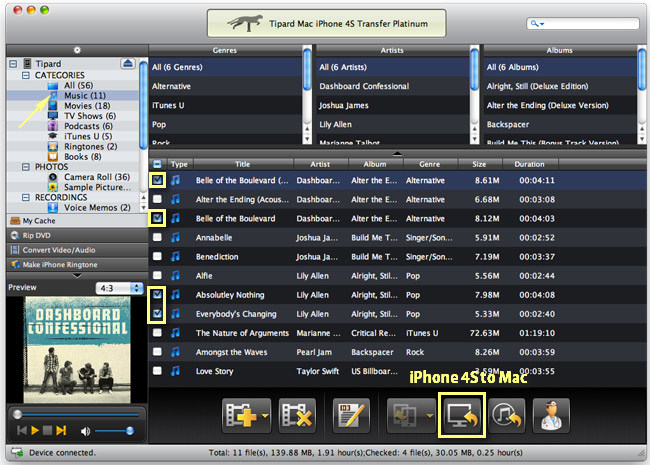Click the Voice Memos icon
Viewport: 650px width, 465px height.
click(53, 208)
